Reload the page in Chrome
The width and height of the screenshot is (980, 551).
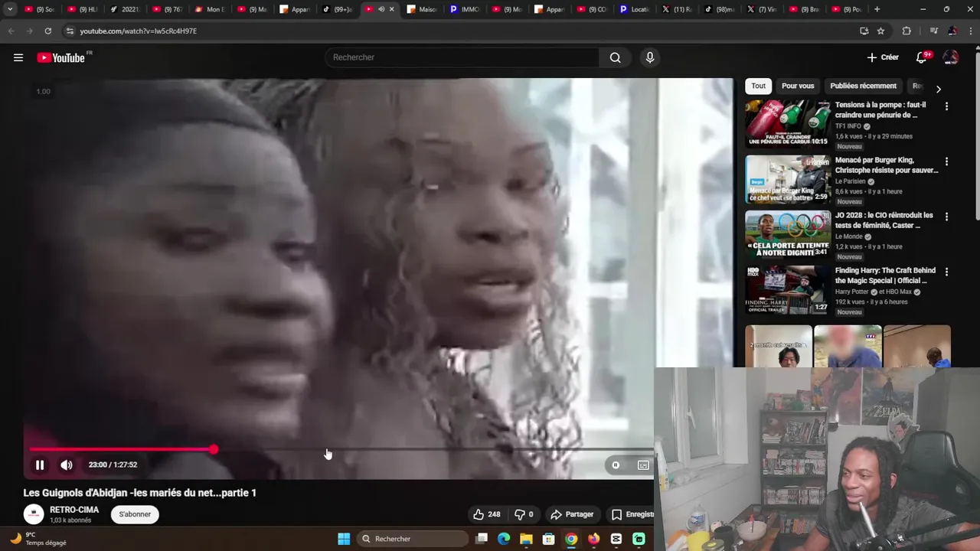point(47,31)
